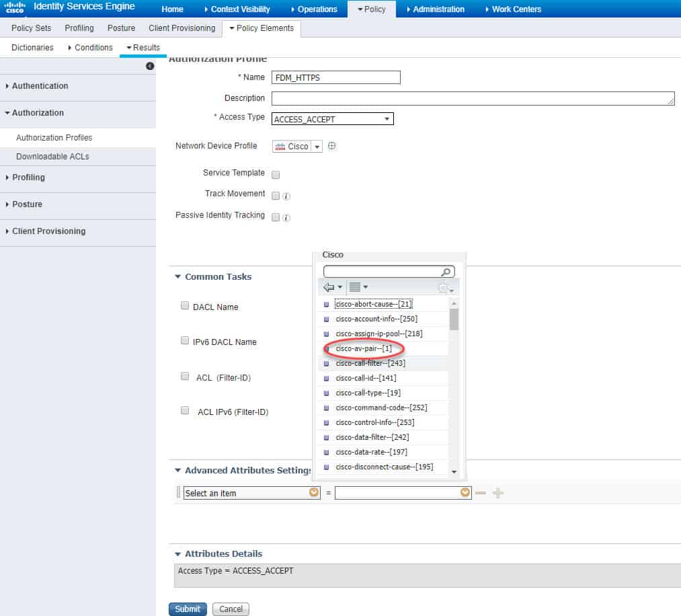Screen dimensions: 681x616
Task: Click the icon beside cisco-data-rate--[197]
Action: [326, 452]
